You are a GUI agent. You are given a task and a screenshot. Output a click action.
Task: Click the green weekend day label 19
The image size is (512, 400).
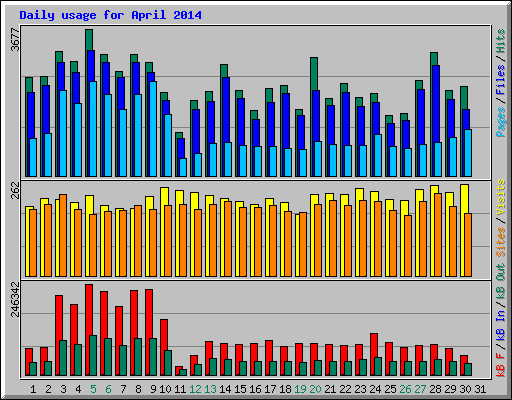point(300,389)
